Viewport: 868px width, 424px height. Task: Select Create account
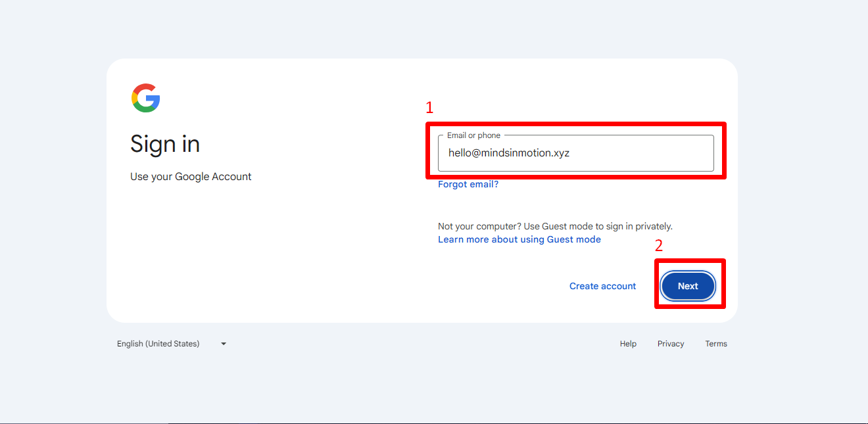click(x=602, y=286)
